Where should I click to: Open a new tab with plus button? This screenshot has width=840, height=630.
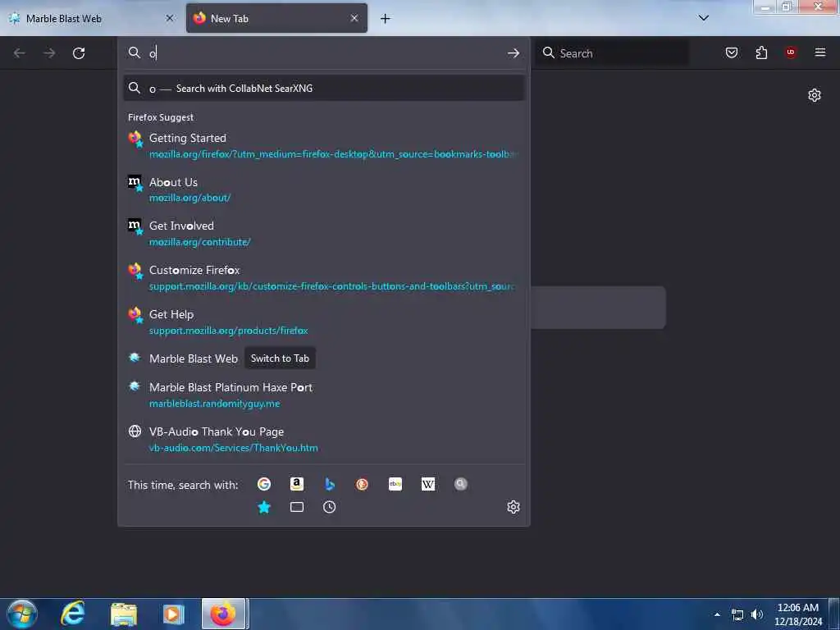(386, 19)
